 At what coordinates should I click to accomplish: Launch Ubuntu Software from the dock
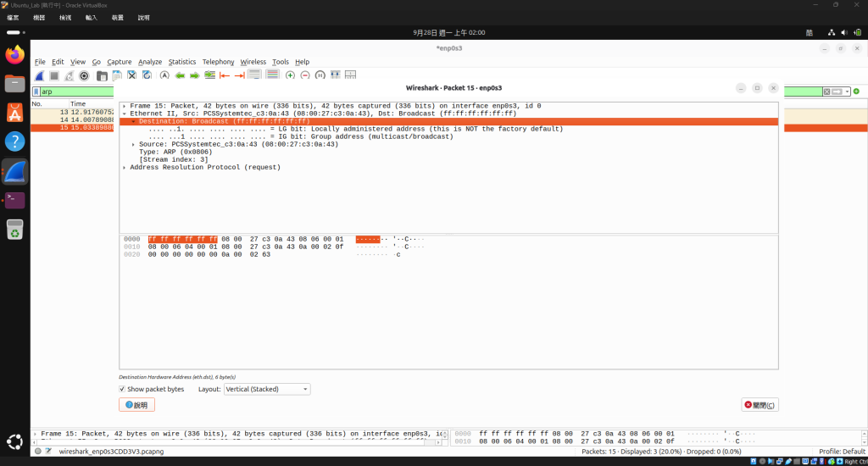click(15, 113)
